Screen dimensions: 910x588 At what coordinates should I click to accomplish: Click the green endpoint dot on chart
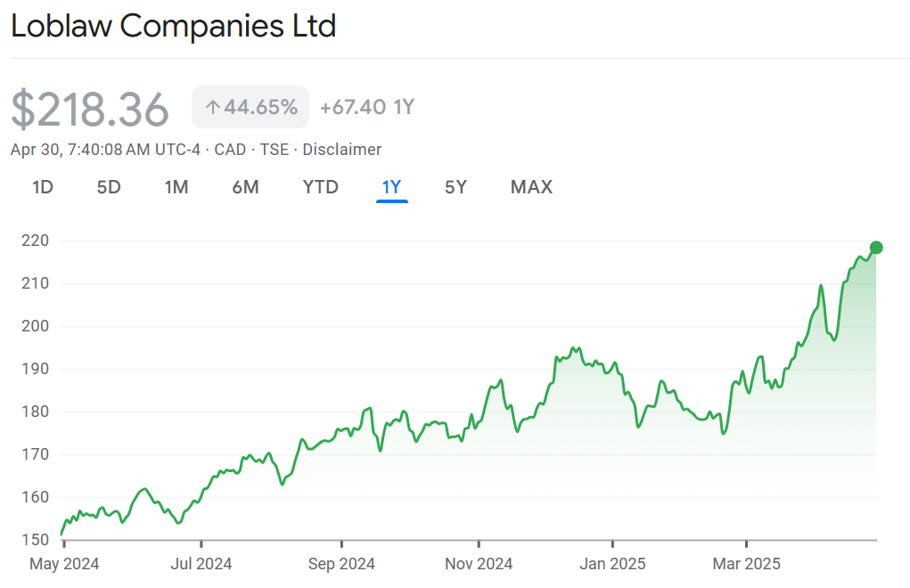click(x=876, y=248)
